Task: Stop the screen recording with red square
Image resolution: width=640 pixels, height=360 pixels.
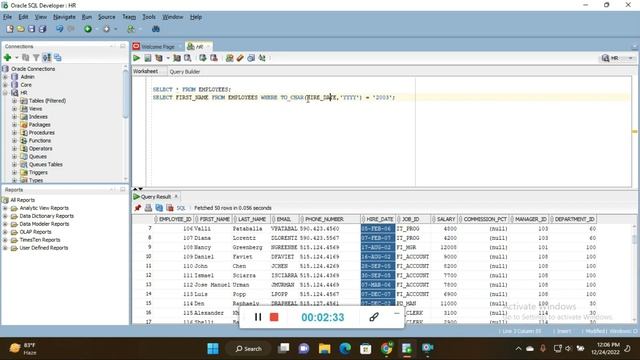Action: [x=274, y=317]
